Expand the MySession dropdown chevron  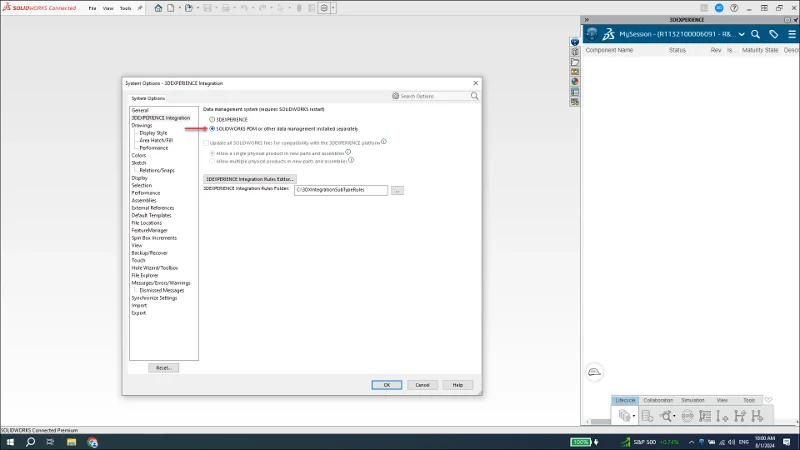[x=741, y=33]
